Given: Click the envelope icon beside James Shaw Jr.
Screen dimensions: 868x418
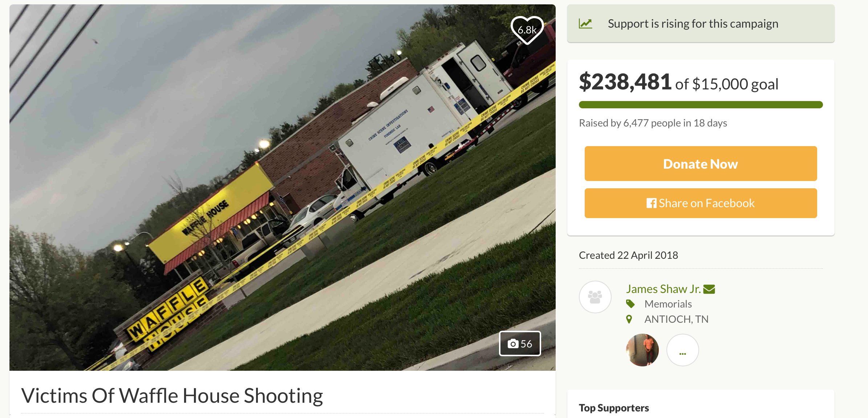Looking at the screenshot, I should click(x=709, y=289).
